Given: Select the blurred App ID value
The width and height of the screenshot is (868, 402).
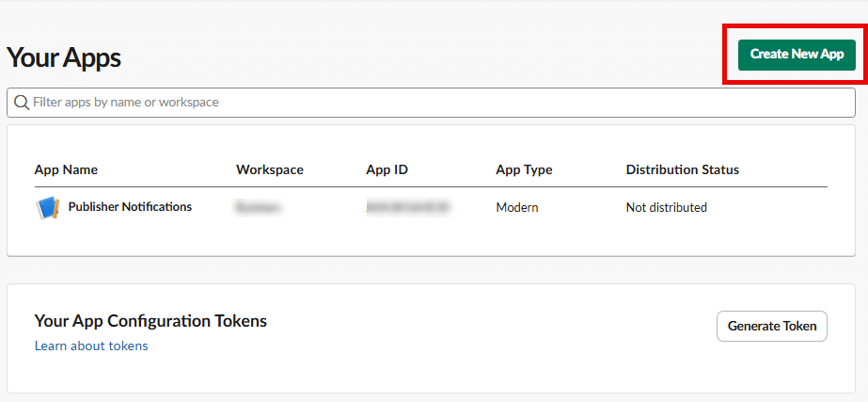Looking at the screenshot, I should click(x=407, y=207).
